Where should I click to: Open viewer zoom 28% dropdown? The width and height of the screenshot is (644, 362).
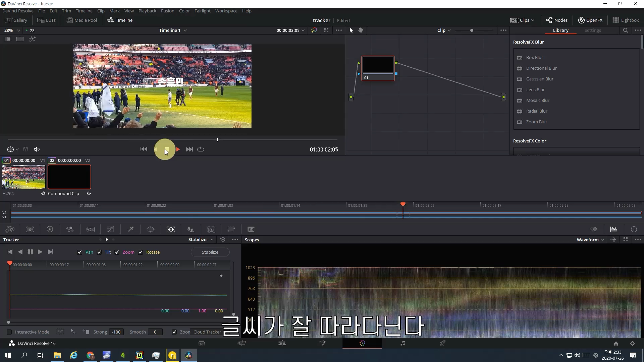(x=12, y=30)
